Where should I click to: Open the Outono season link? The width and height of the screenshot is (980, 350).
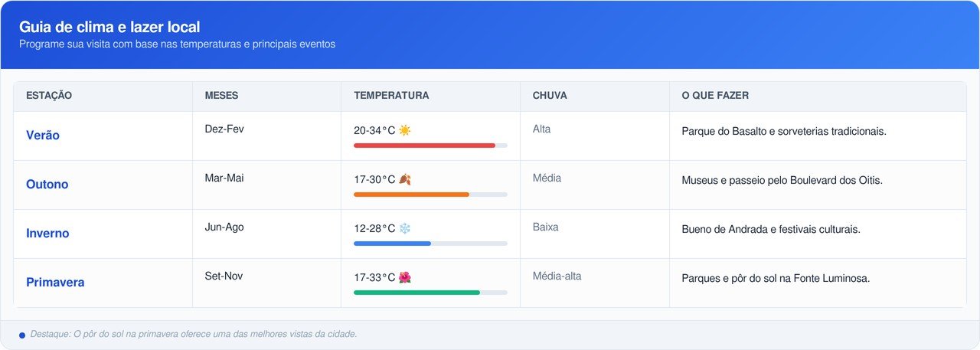[x=47, y=185]
